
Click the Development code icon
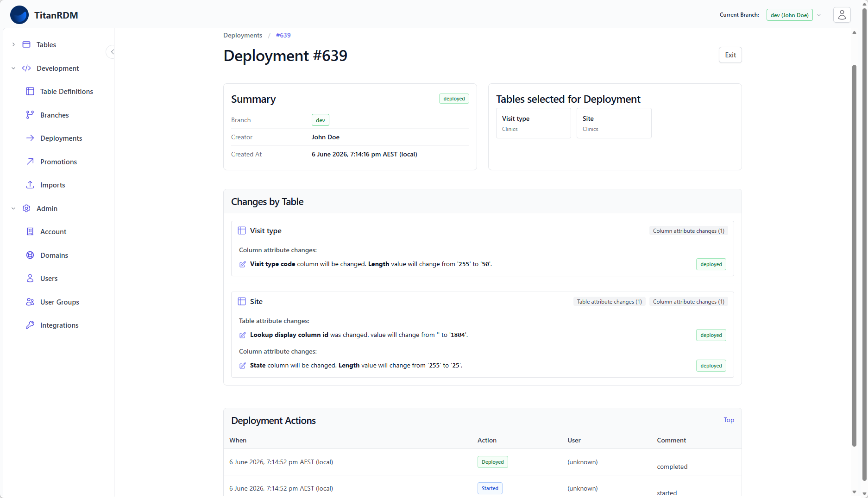(26, 68)
